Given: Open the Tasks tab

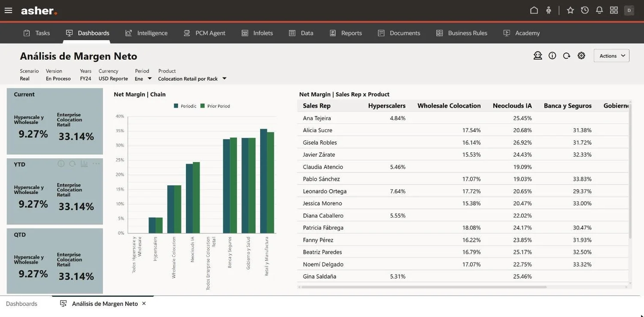Looking at the screenshot, I should (x=36, y=33).
